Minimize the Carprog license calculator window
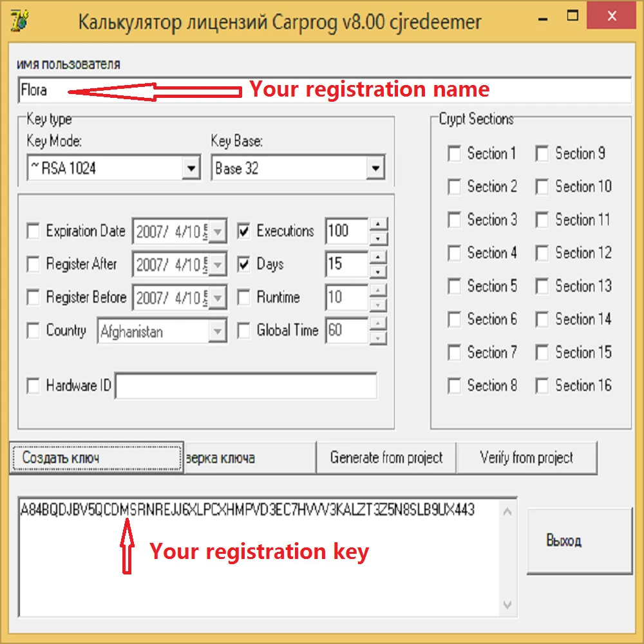Viewport: 644px width, 644px height. click(x=543, y=18)
